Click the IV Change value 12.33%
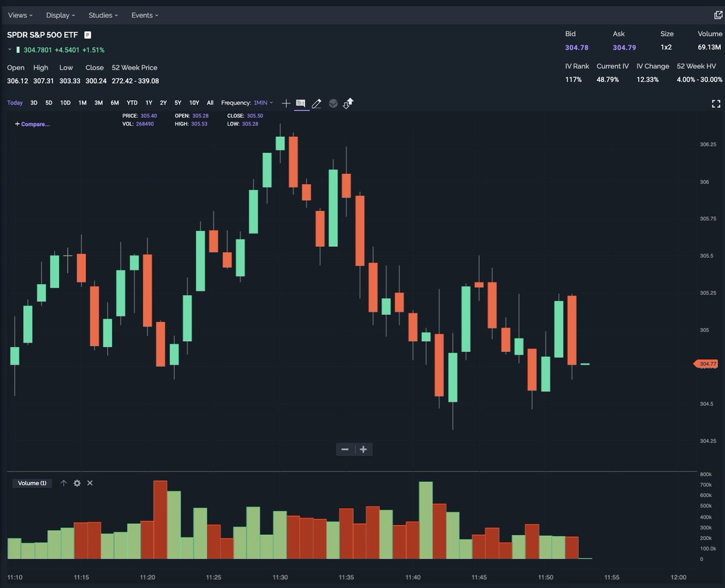Viewport: 725px width, 588px height. coord(648,80)
